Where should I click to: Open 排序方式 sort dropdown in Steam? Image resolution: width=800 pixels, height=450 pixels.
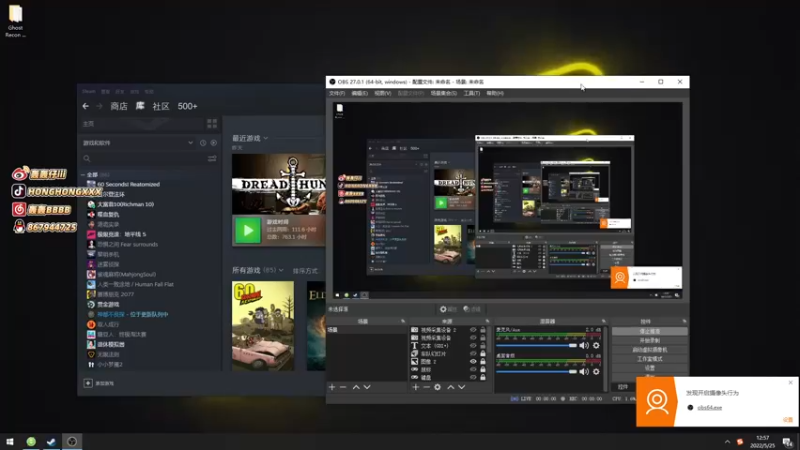(305, 271)
